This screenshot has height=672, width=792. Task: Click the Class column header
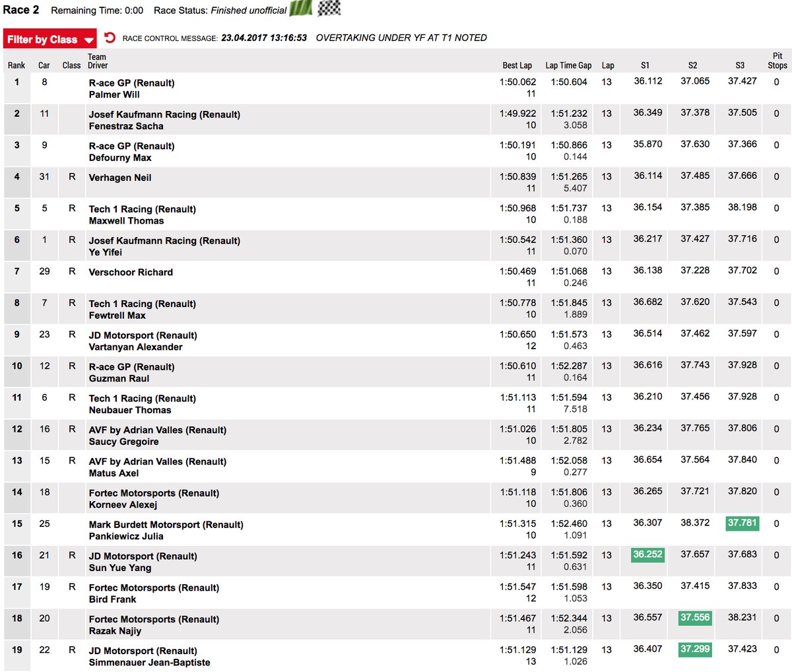point(71,65)
